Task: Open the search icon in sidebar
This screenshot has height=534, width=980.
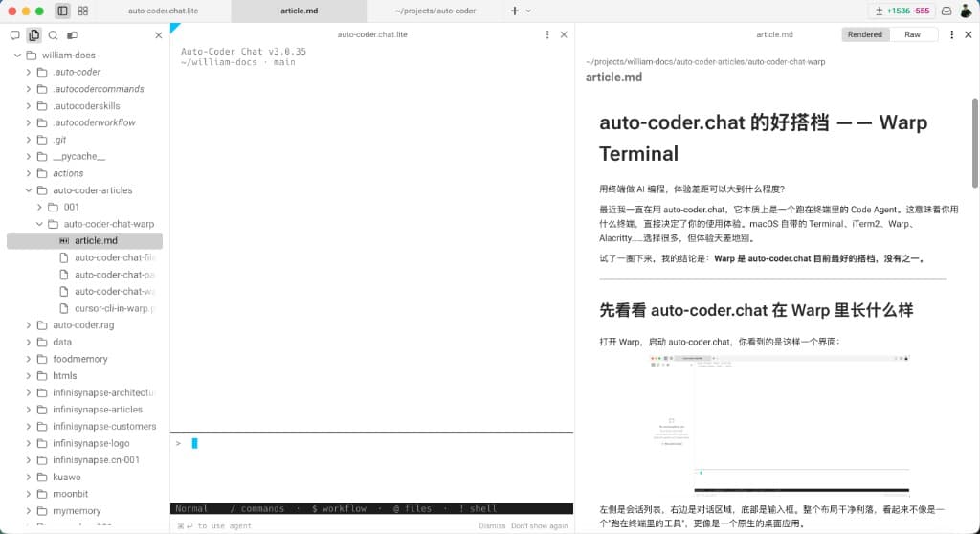Action: [x=54, y=35]
